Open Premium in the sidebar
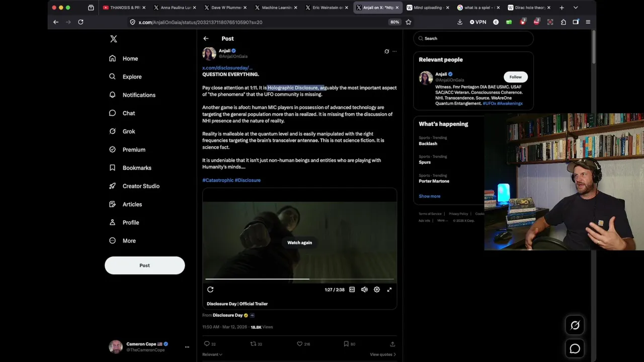Image resolution: width=644 pixels, height=362 pixels. pos(127,149)
